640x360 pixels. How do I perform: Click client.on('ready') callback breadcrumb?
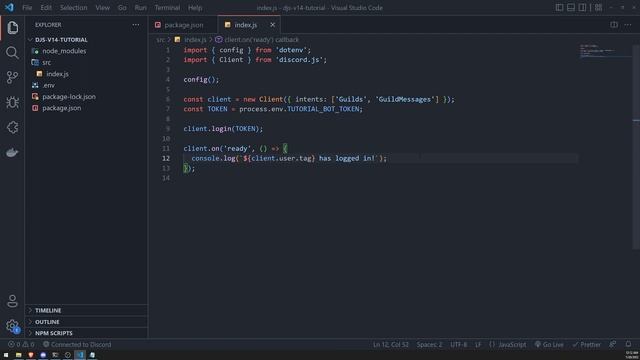coord(261,40)
